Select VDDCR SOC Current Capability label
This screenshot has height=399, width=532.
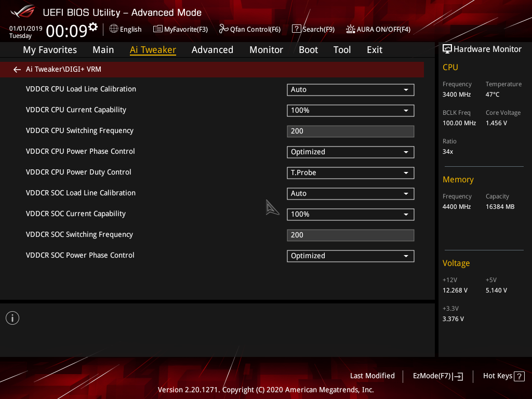[x=76, y=214]
